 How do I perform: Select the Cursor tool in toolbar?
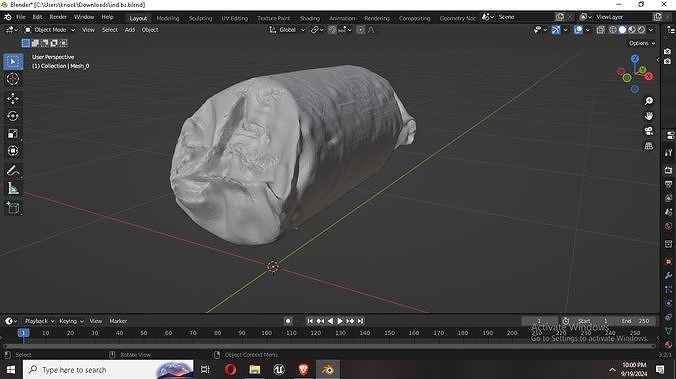(x=13, y=79)
